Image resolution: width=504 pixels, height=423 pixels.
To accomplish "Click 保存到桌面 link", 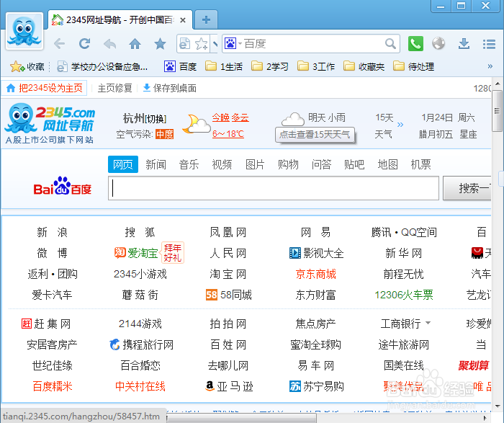I will 170,88.
